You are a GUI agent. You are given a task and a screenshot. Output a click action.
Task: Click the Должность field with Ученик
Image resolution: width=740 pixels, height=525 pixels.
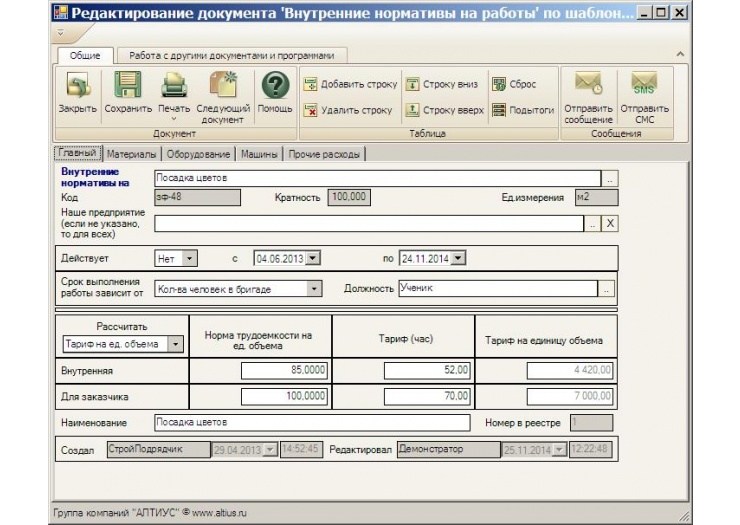pyautogui.click(x=498, y=288)
